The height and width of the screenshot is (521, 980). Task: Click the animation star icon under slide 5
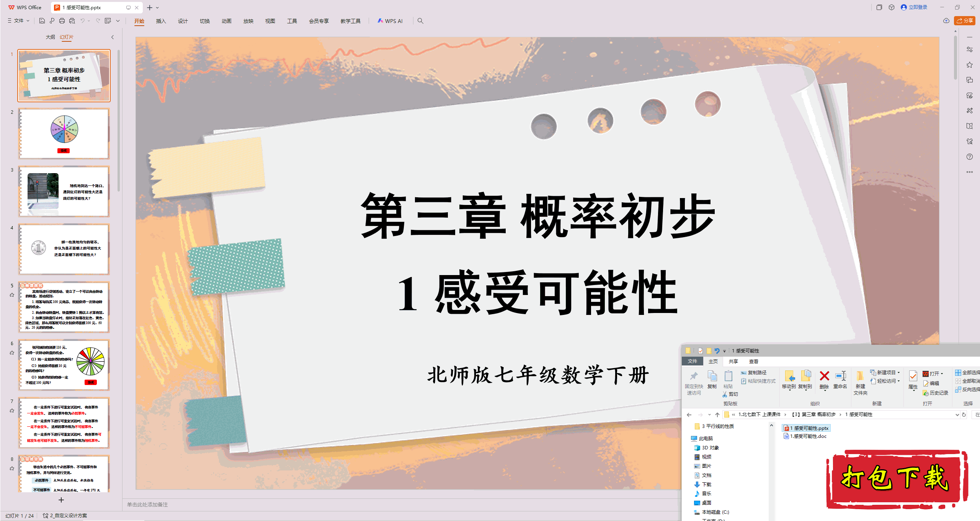(12, 295)
